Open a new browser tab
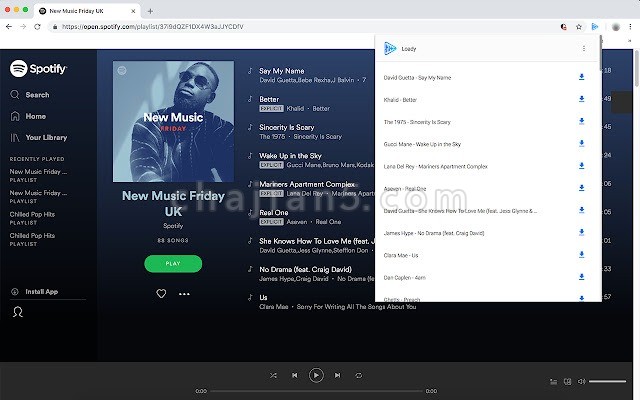 pyautogui.click(x=150, y=11)
